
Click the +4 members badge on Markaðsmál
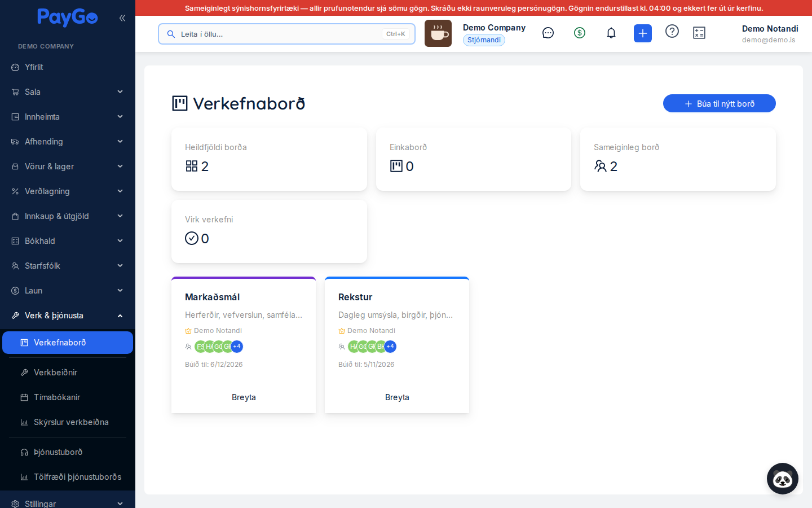(x=237, y=347)
